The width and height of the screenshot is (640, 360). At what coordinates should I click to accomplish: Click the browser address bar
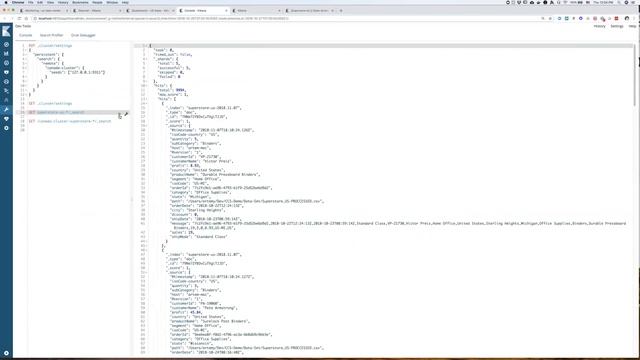[286, 18]
